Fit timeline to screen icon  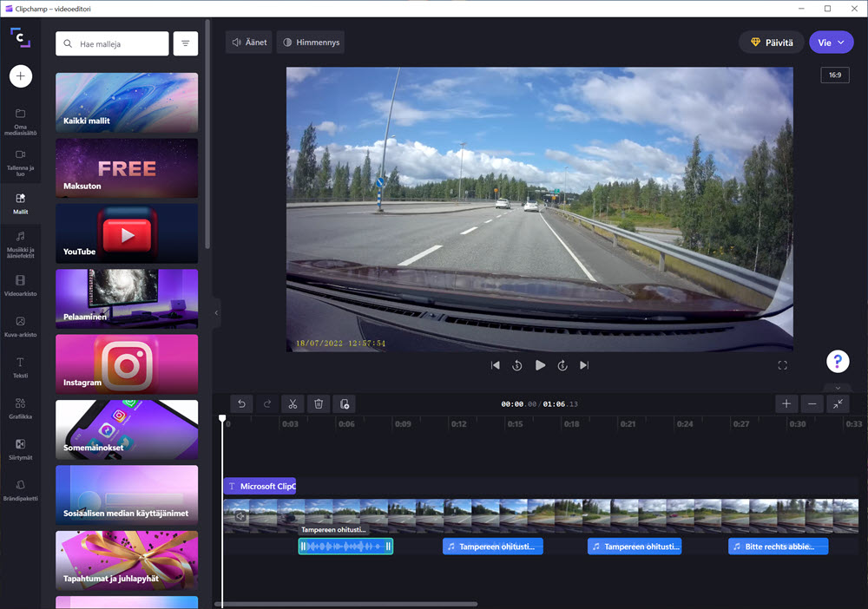click(838, 403)
